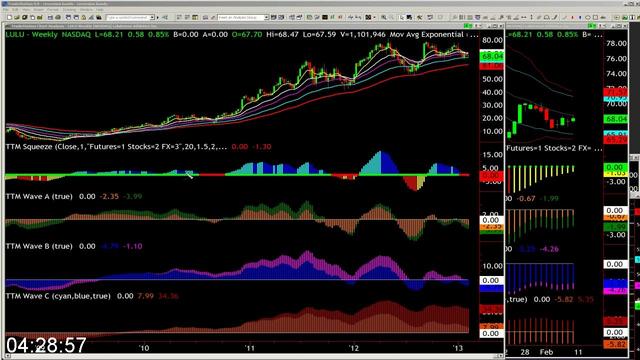The image size is (640, 360).
Task: Click inside the symbol/command entry box
Action: [x=128, y=18]
